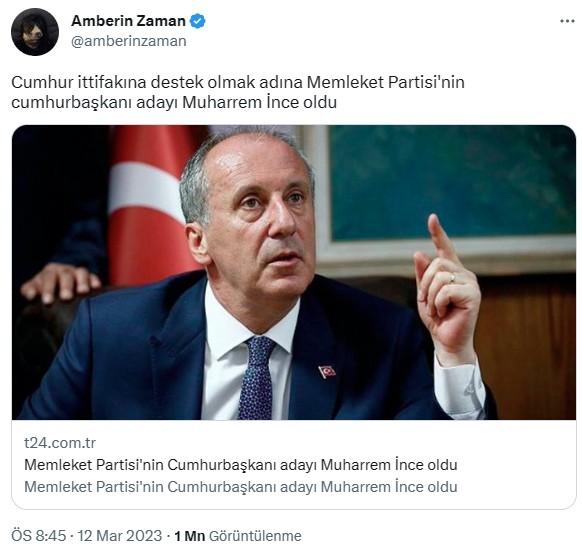Click the green painting in photo background
The height and width of the screenshot is (555, 582).
coord(451,182)
